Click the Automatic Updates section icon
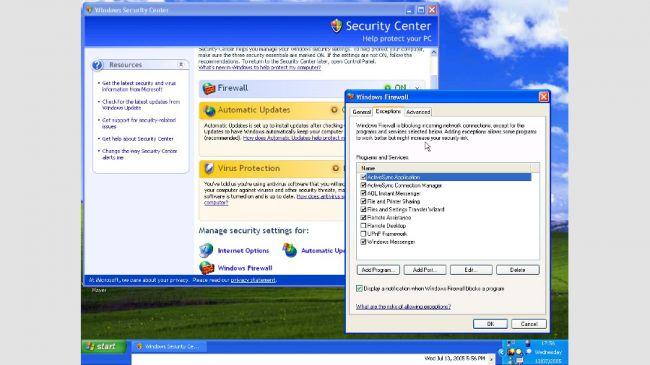This screenshot has width=650, height=365. (209, 110)
